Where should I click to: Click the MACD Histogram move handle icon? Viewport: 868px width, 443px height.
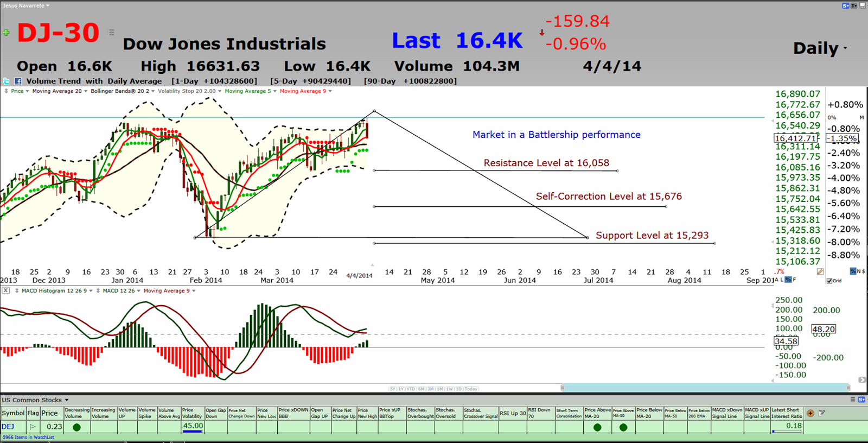[x=17, y=291]
